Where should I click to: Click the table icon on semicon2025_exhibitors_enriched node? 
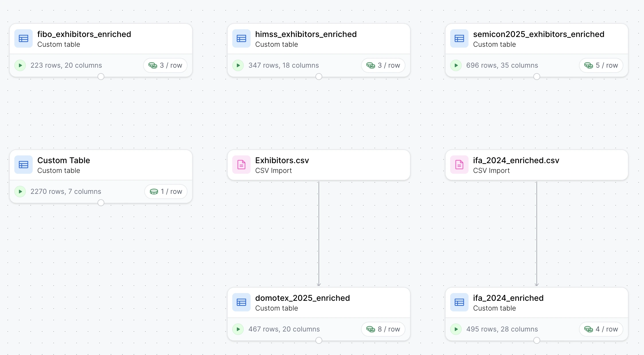coord(459,38)
